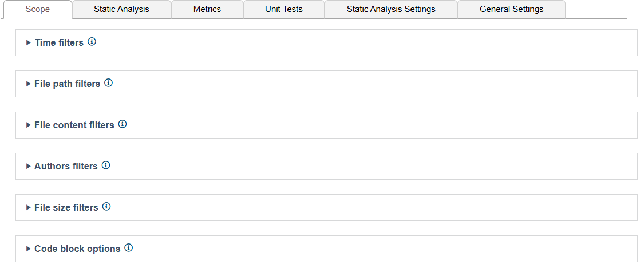Switch to the Static Analysis tab
The image size is (644, 272).
pos(121,9)
